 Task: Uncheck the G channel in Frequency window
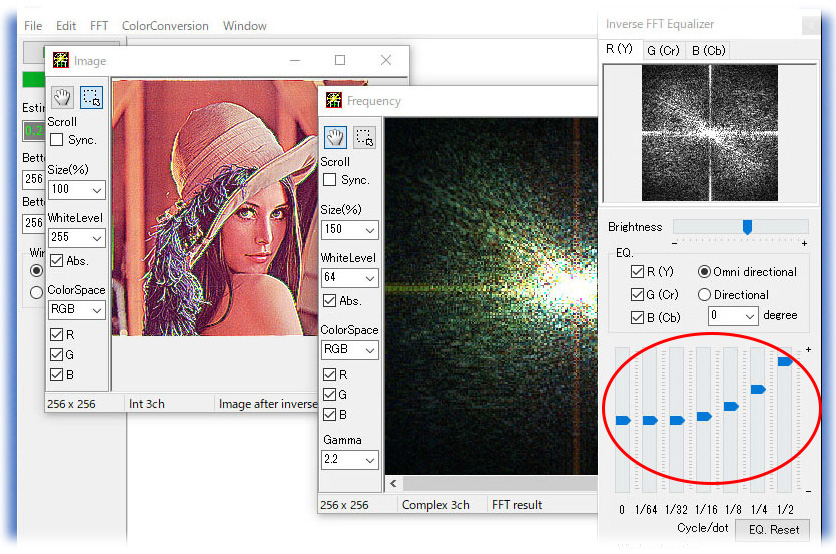click(x=329, y=395)
